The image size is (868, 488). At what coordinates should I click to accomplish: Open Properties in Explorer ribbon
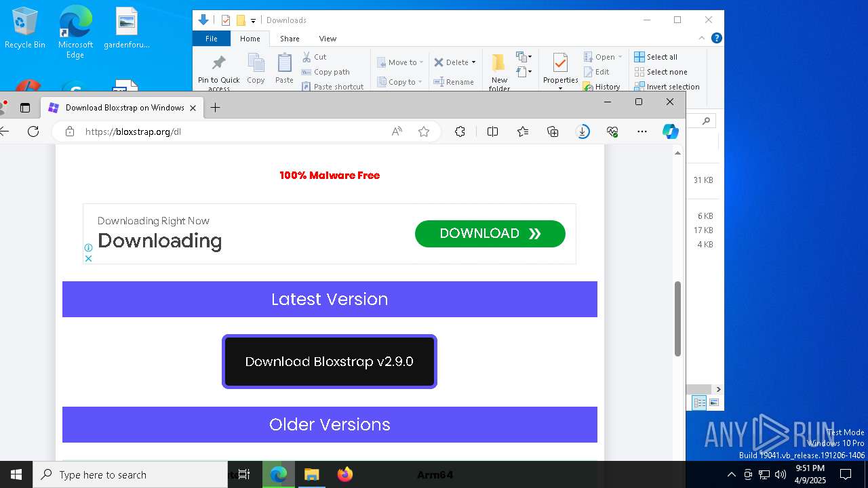click(x=560, y=71)
